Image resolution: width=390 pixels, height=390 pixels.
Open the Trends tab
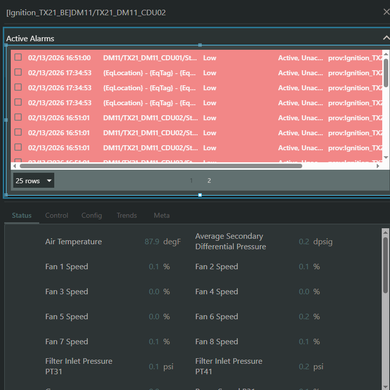coord(127,215)
